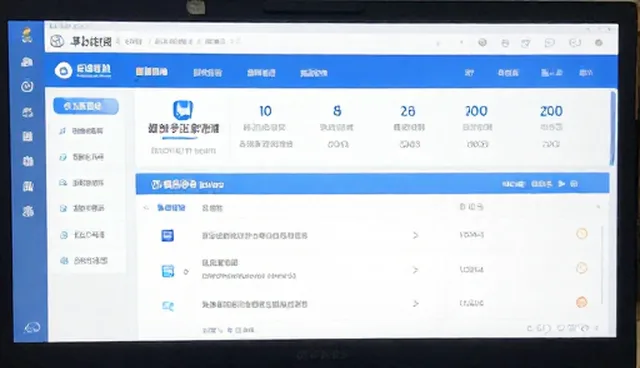Open the last item in the left menu
The height and width of the screenshot is (368, 640).
tap(84, 261)
